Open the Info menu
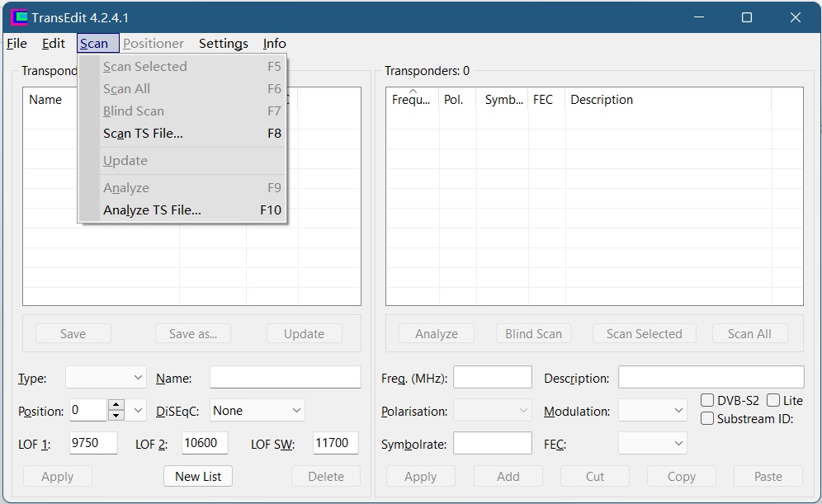The image size is (822, 504). tap(274, 44)
